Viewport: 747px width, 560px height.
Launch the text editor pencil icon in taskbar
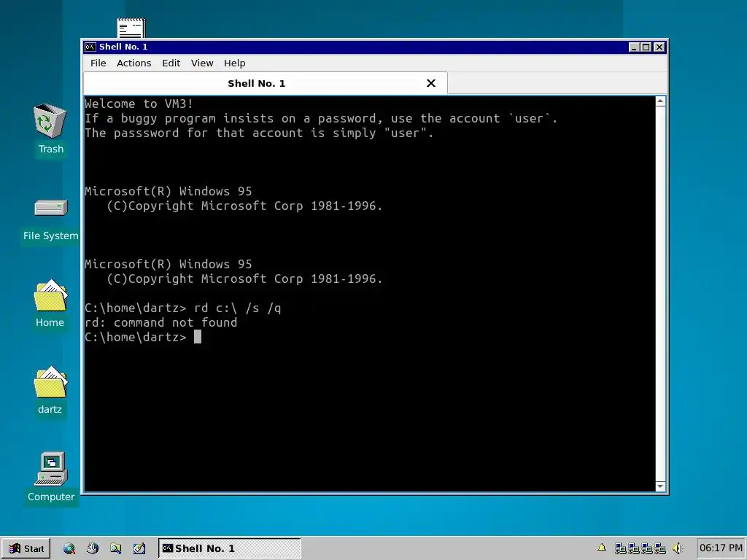[x=139, y=548]
